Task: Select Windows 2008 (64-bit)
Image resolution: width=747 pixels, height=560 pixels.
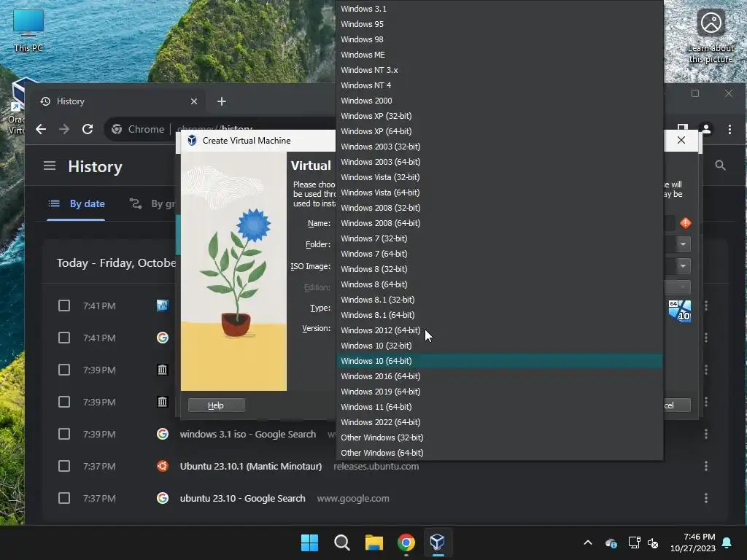Action: [499, 223]
